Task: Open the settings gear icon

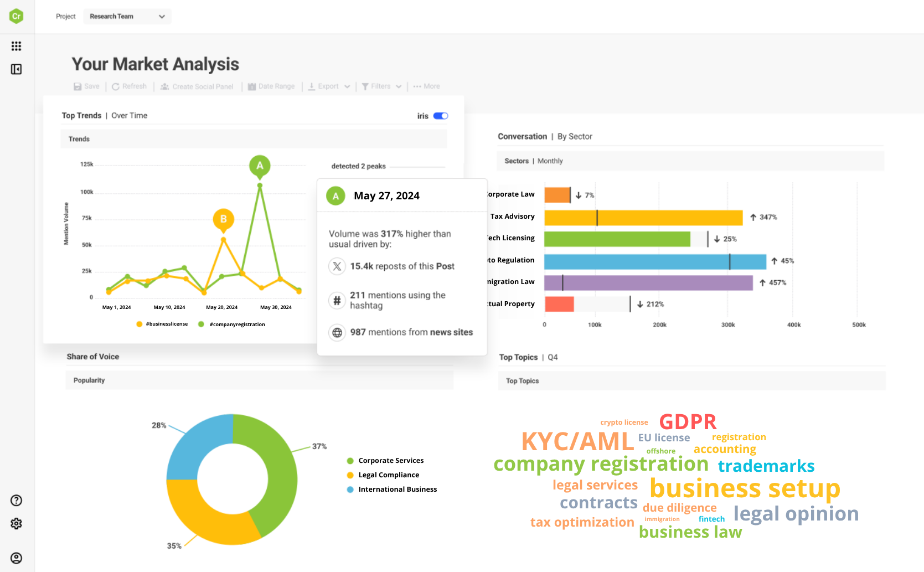Action: tap(17, 523)
